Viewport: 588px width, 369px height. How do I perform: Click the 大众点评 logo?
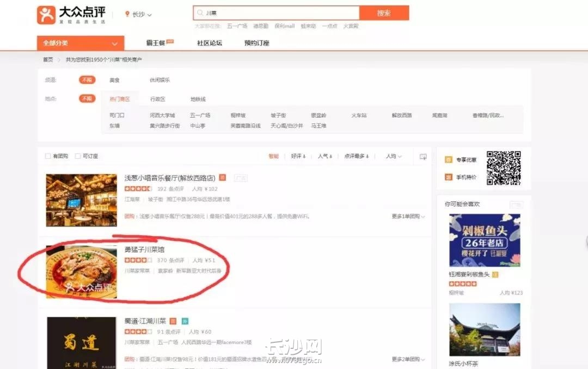click(71, 15)
